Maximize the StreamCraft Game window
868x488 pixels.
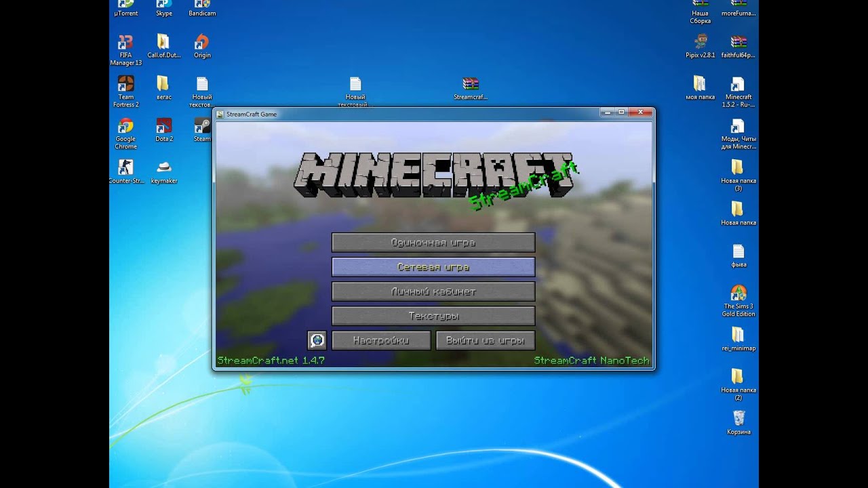pyautogui.click(x=620, y=112)
